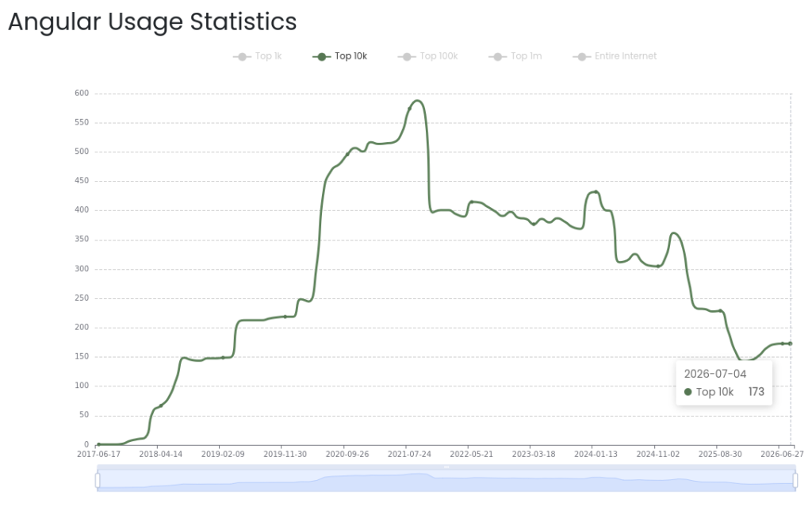Screen dimensions: 812x507
Task: Click the range slider overview area
Action: tap(446, 481)
